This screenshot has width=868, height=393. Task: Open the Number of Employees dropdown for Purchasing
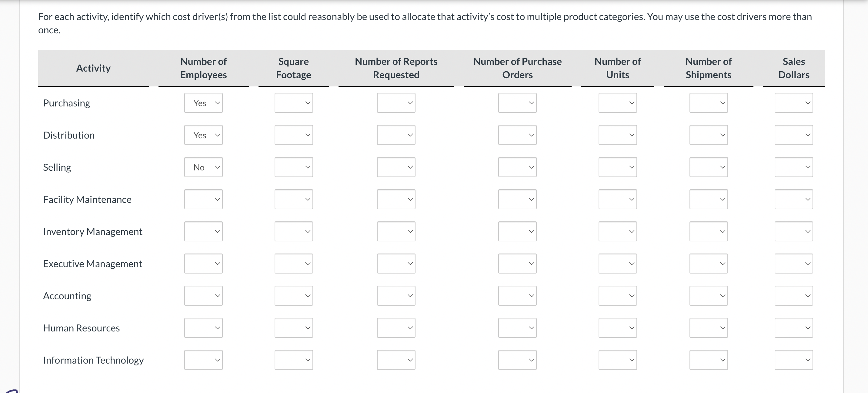click(203, 103)
